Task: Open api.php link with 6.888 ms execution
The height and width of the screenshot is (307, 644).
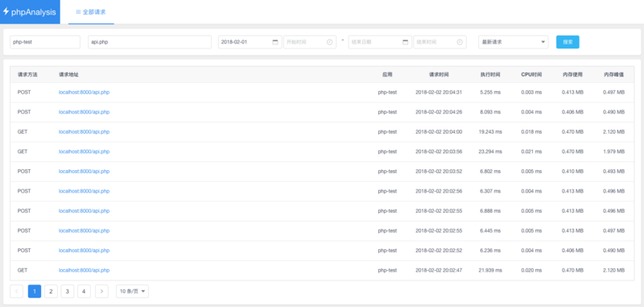Action: point(85,211)
